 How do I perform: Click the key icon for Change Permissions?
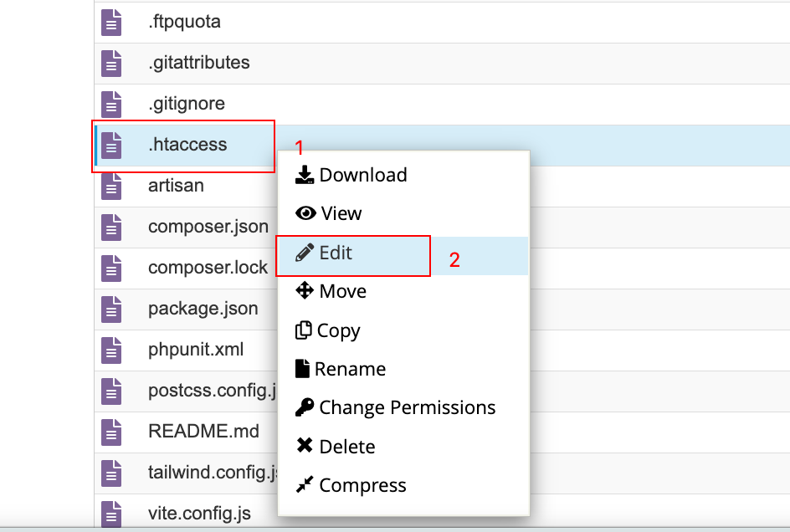click(x=305, y=407)
